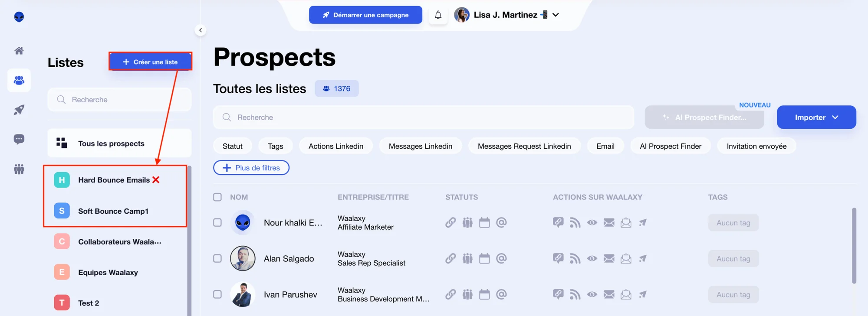Open the home icon in sidebar

click(x=19, y=51)
